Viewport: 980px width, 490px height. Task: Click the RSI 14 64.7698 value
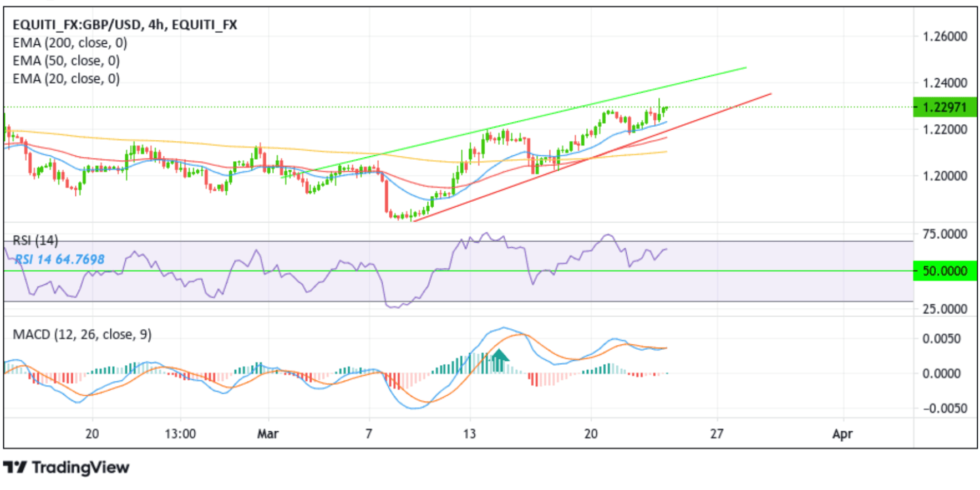pyautogui.click(x=59, y=259)
